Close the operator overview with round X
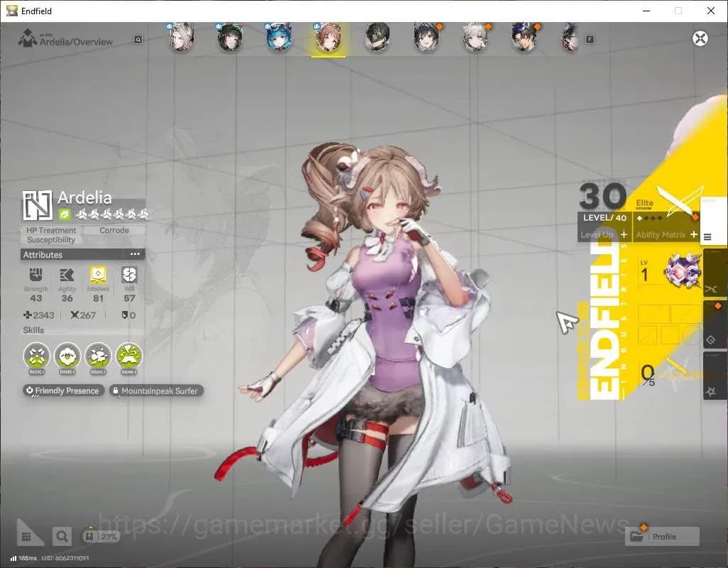The height and width of the screenshot is (568, 728). (x=700, y=38)
